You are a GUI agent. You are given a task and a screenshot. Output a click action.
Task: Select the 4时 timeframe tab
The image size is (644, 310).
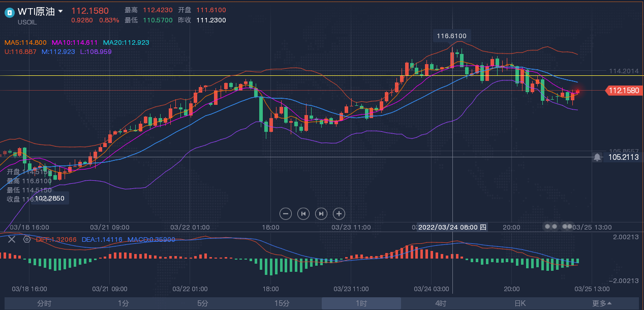(441, 303)
